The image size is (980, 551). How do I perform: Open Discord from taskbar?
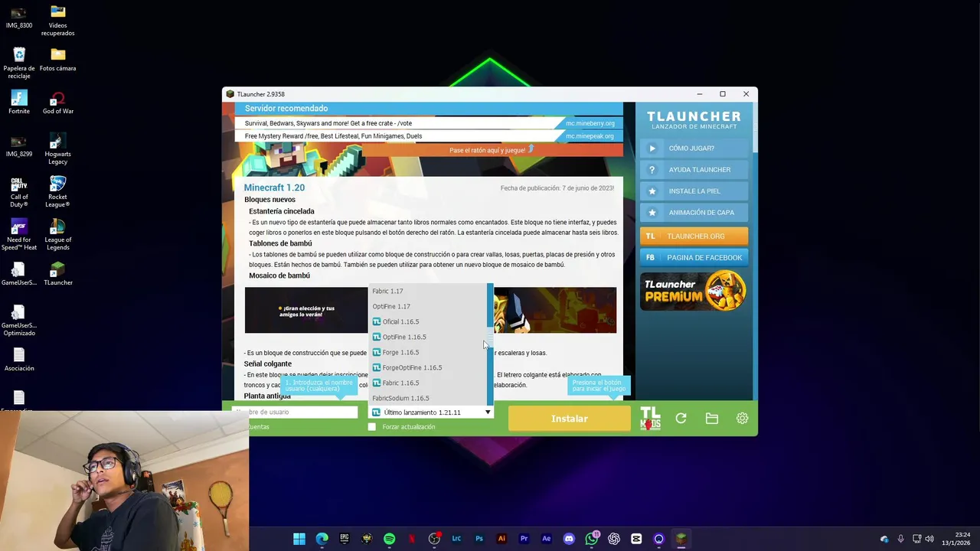(x=569, y=539)
